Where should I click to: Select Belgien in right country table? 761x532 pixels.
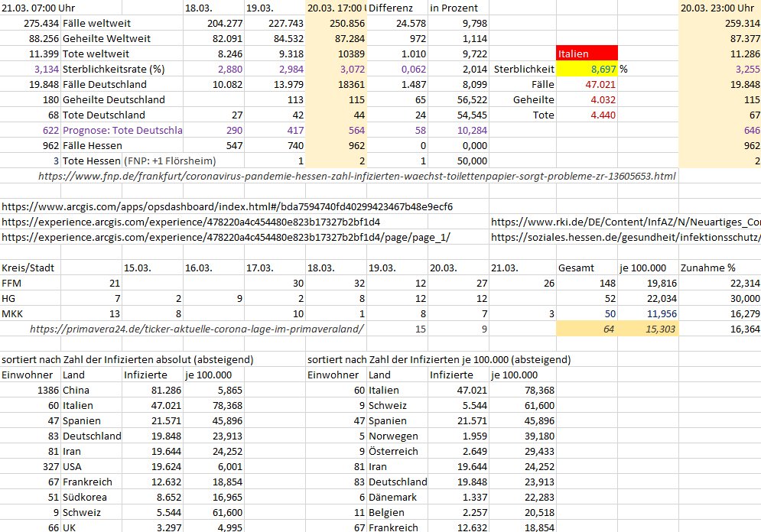pyautogui.click(x=397, y=512)
